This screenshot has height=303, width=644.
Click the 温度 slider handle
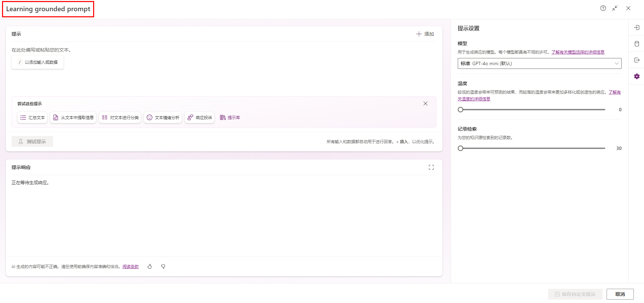point(460,110)
